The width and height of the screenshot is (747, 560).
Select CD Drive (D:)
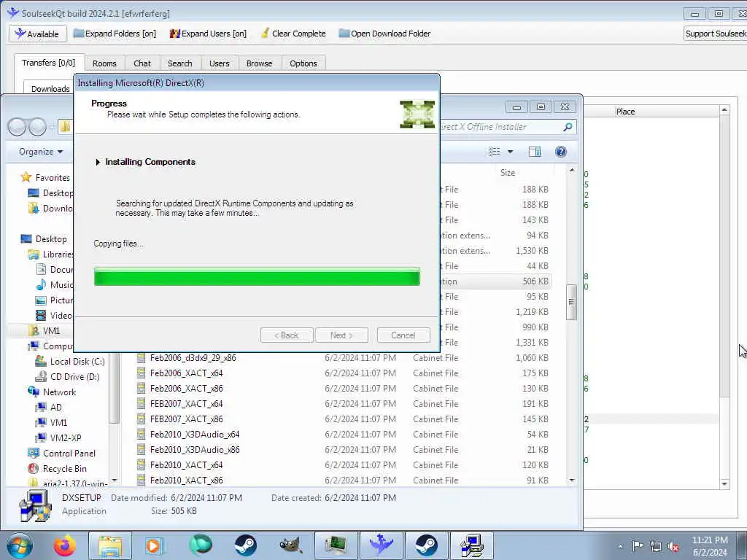(x=68, y=377)
